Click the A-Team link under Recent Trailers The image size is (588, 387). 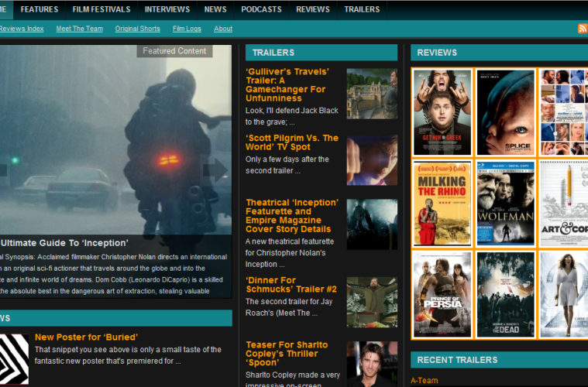pyautogui.click(x=424, y=380)
